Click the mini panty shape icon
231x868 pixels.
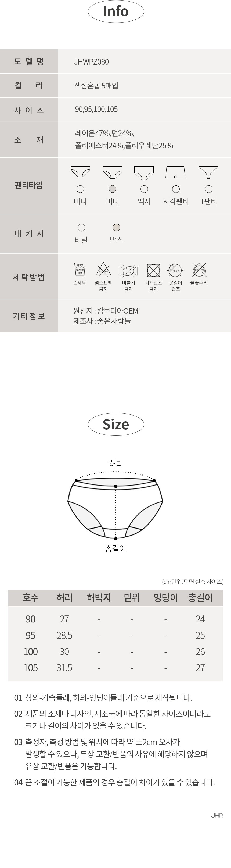(x=80, y=172)
